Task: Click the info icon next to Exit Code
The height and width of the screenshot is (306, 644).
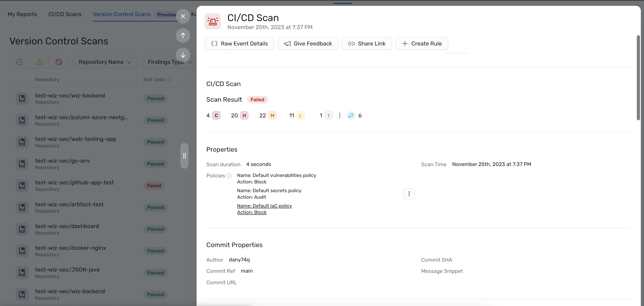Action: tap(169, 79)
